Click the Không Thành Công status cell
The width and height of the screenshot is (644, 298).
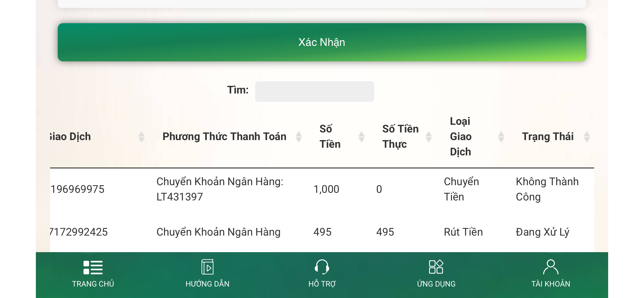[547, 189]
